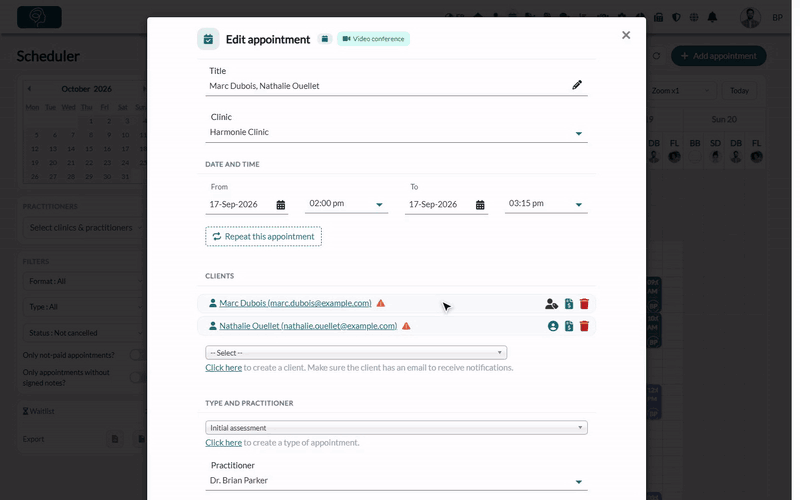The width and height of the screenshot is (800, 500).
Task: Click the Today button in Scheduler
Action: [739, 91]
